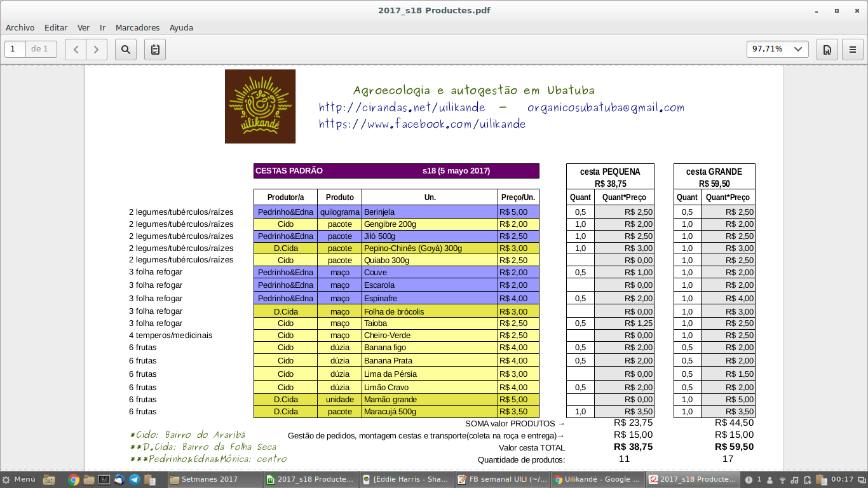Select the Lima da Pérsia cell

coord(430,374)
